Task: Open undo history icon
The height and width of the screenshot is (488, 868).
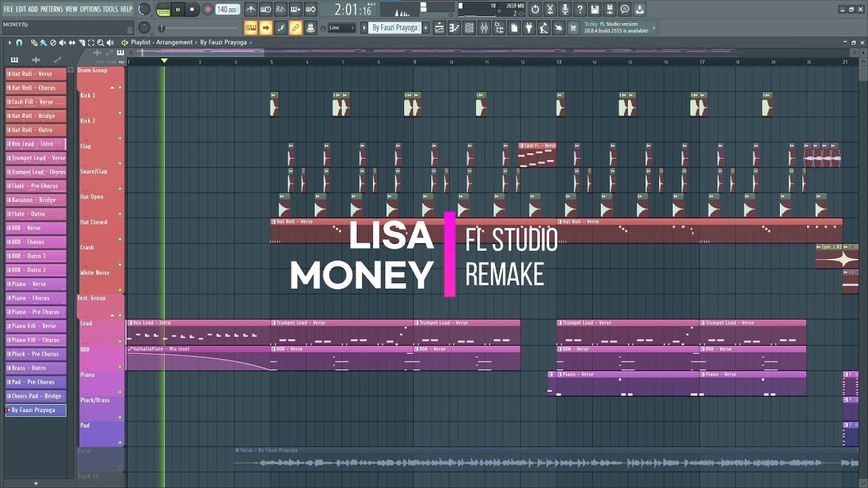Action: (535, 9)
